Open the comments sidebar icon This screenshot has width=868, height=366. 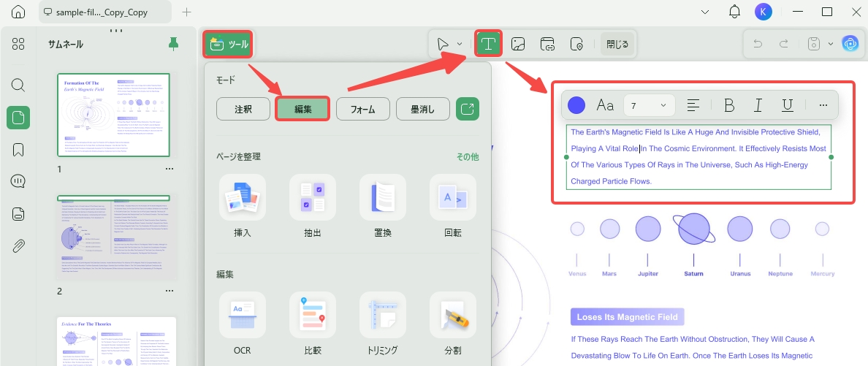click(18, 181)
